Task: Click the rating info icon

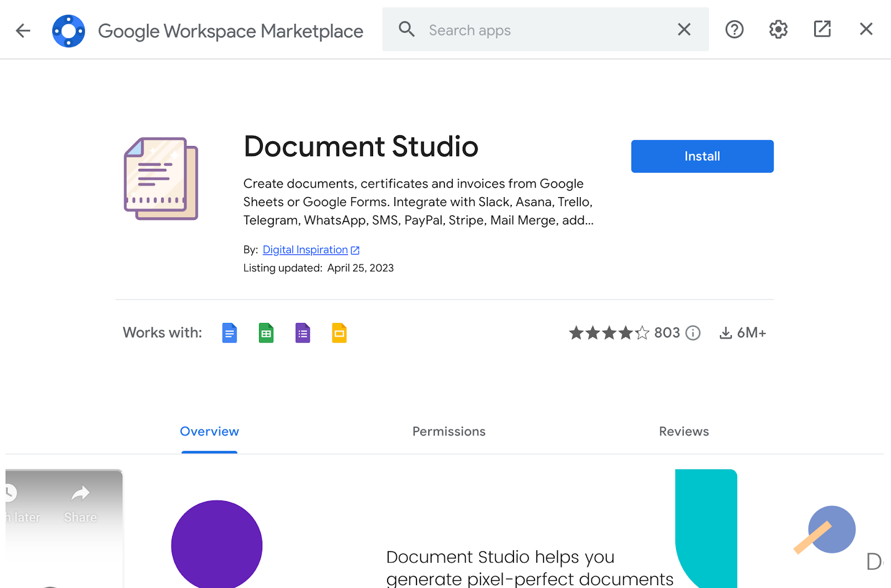Action: pyautogui.click(x=693, y=333)
